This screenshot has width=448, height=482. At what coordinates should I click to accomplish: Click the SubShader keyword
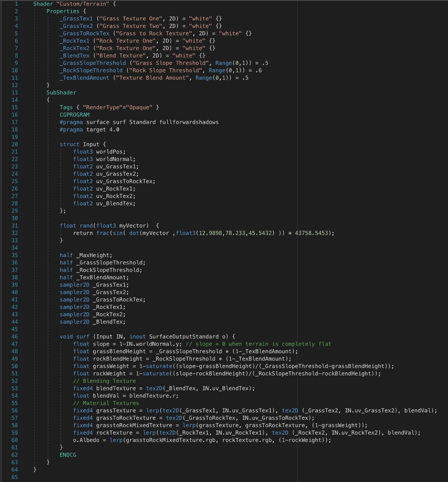[x=61, y=93]
